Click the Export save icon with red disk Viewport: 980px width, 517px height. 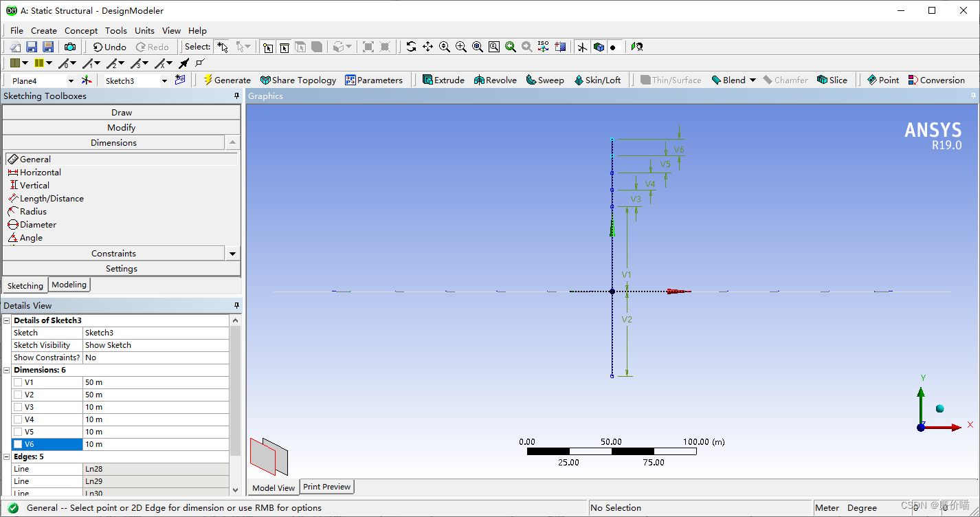coord(48,47)
